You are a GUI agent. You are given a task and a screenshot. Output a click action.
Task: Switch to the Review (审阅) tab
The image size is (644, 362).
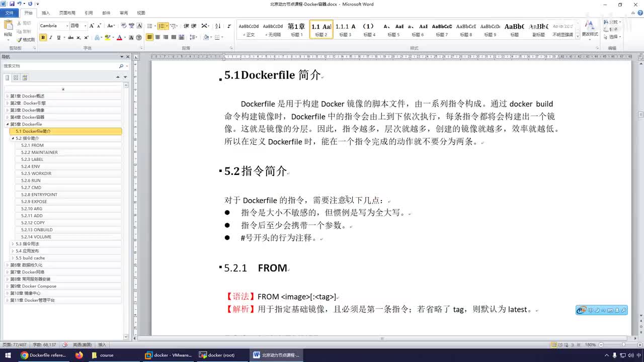pyautogui.click(x=124, y=13)
